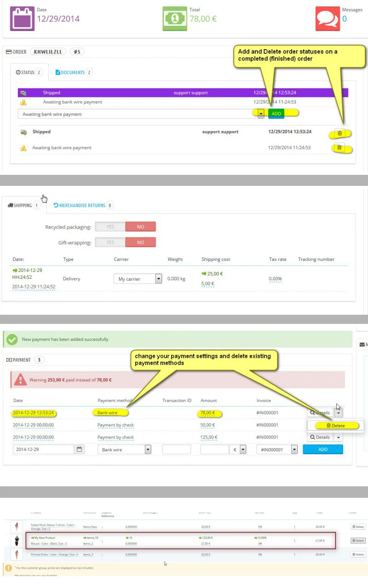Delete Awaiting bank wire payment status trash icon
Image resolution: width=368 pixels, height=588 pixels.
pyautogui.click(x=339, y=148)
